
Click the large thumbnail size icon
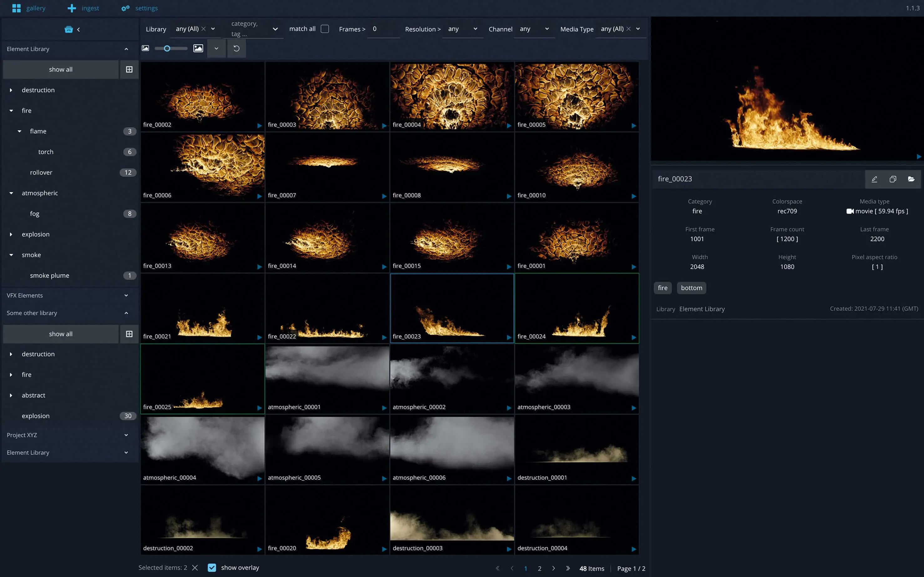tap(198, 48)
